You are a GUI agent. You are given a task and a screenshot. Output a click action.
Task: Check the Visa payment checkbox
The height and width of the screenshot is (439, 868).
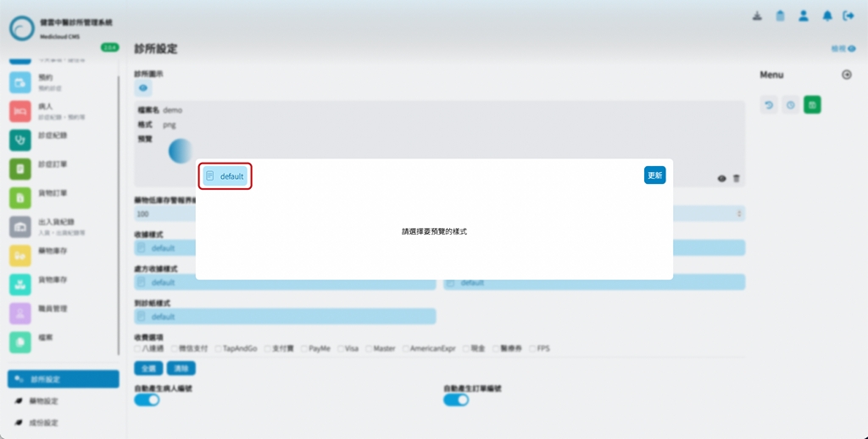(340, 348)
